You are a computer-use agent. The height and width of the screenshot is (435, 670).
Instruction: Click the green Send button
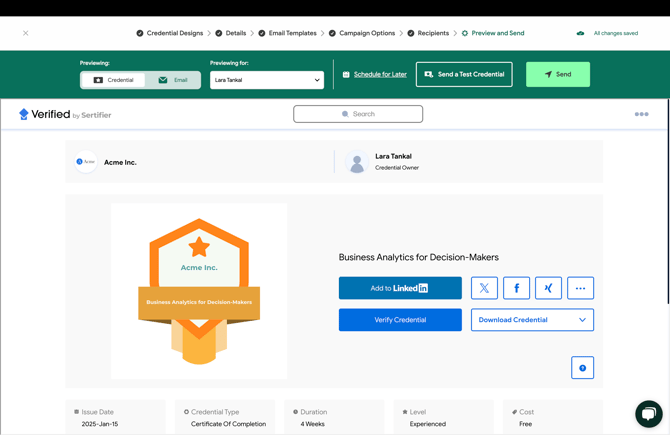pos(557,75)
